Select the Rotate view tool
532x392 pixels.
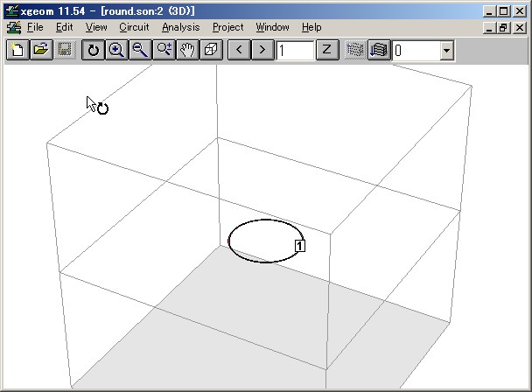tap(93, 50)
